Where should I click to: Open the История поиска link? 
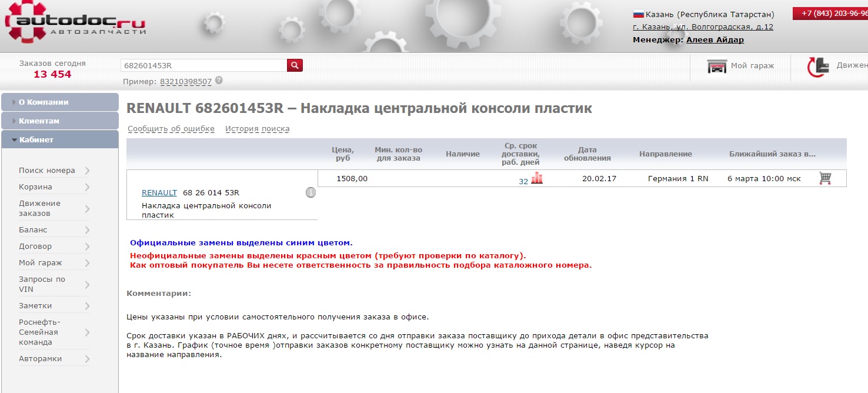point(257,129)
